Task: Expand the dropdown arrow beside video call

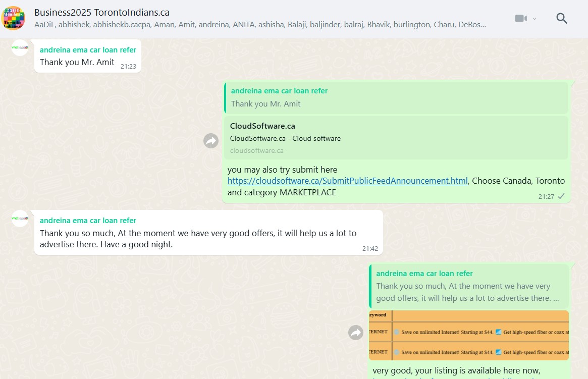Action: tap(534, 19)
